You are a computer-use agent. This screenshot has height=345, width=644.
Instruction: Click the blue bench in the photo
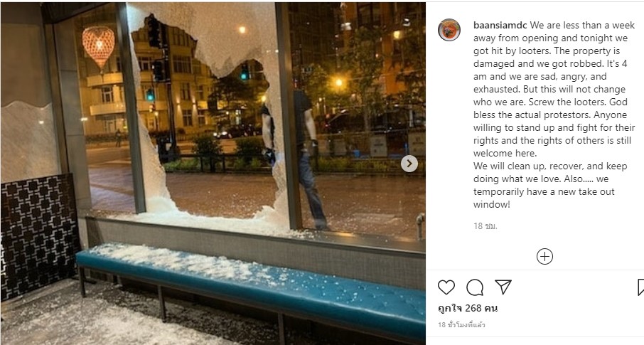250,288
